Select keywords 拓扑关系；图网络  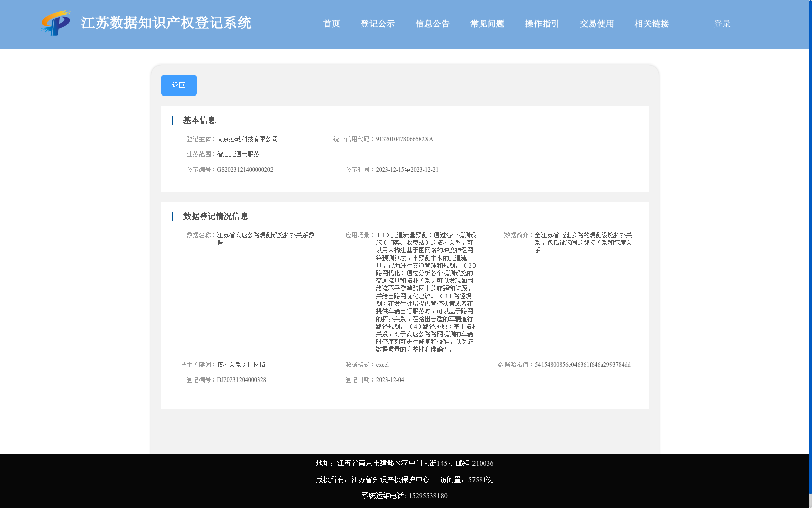click(241, 365)
